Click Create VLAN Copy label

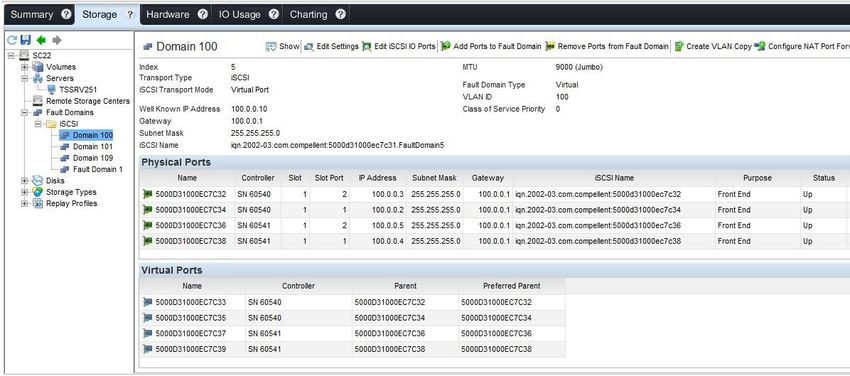[719, 47]
